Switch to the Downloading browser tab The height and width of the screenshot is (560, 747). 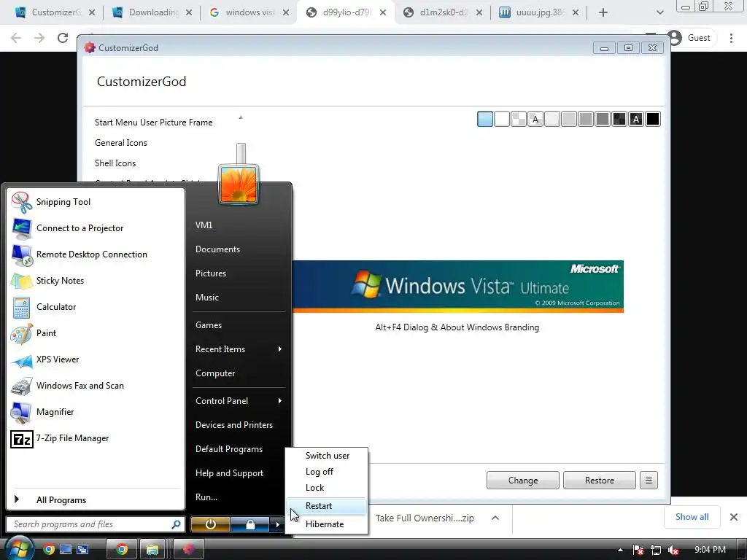(x=152, y=12)
